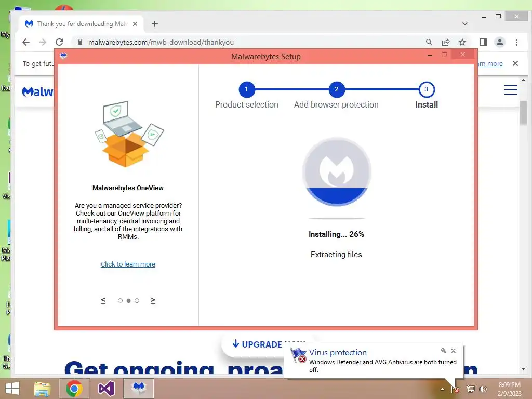Open the volume tray icon
Viewport: 532px width, 399px height.
pyautogui.click(x=483, y=389)
